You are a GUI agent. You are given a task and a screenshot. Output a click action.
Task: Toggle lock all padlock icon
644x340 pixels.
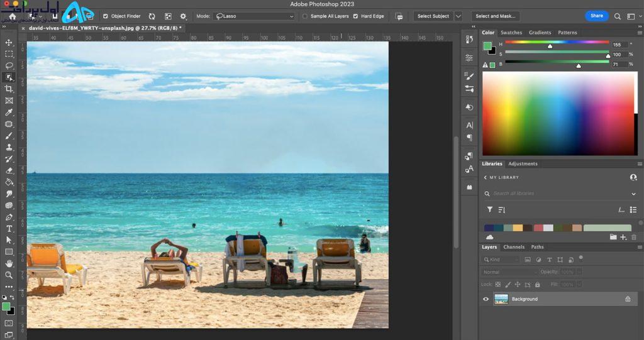point(537,284)
